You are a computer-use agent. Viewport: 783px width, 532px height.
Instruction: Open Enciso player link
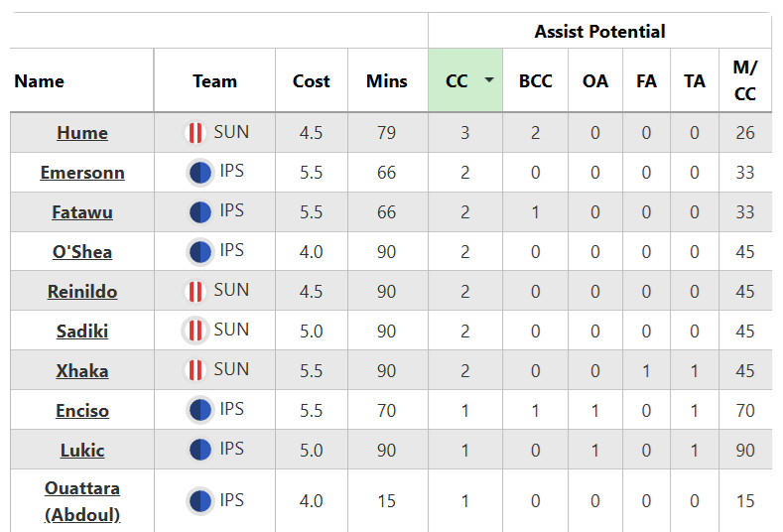pos(82,411)
